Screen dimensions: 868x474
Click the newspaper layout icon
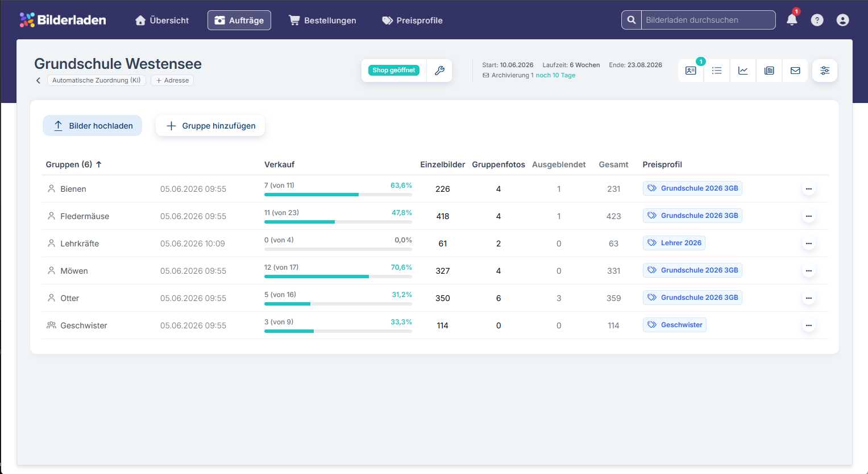pyautogui.click(x=769, y=71)
